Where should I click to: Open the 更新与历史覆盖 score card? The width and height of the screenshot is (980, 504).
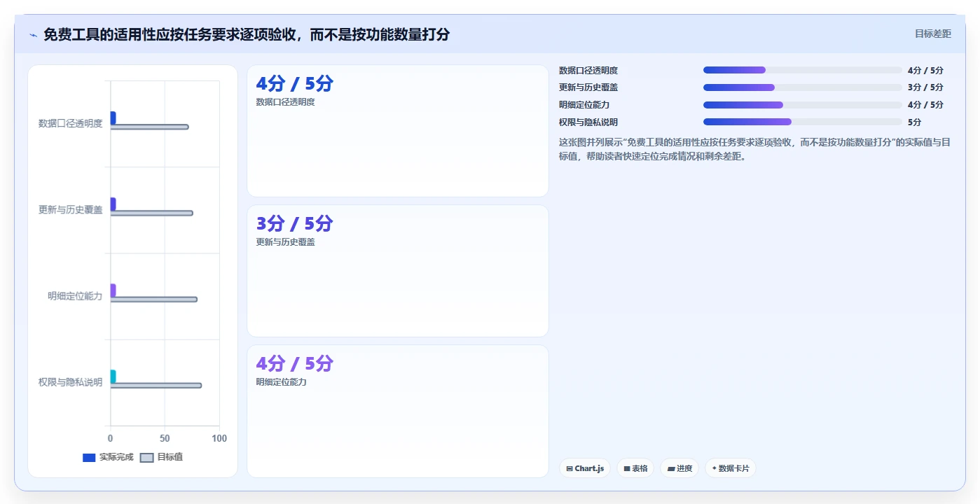(x=398, y=271)
